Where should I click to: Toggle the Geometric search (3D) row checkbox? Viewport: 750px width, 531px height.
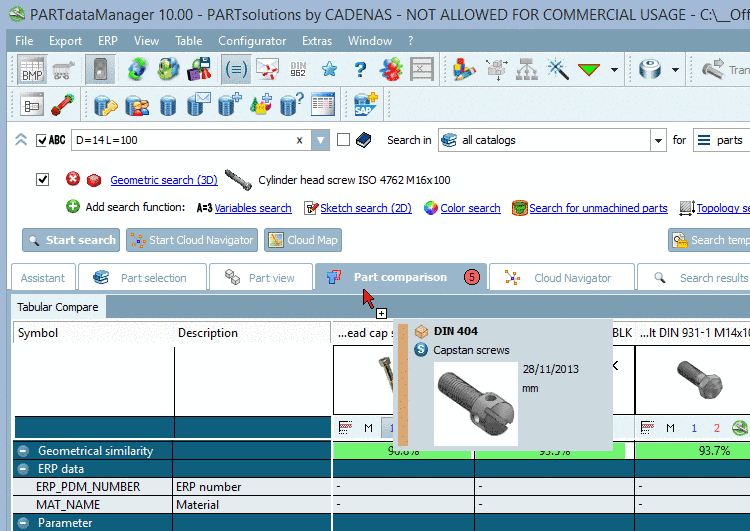click(x=43, y=179)
